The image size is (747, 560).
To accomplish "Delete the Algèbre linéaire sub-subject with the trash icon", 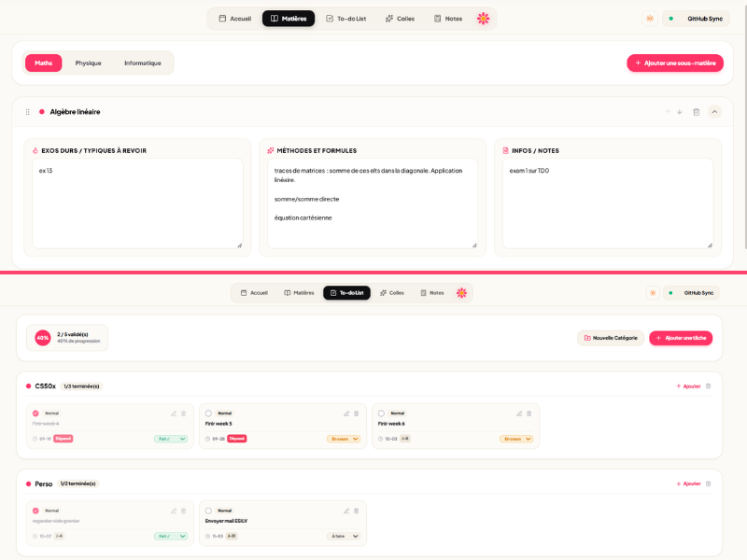I will pos(696,112).
